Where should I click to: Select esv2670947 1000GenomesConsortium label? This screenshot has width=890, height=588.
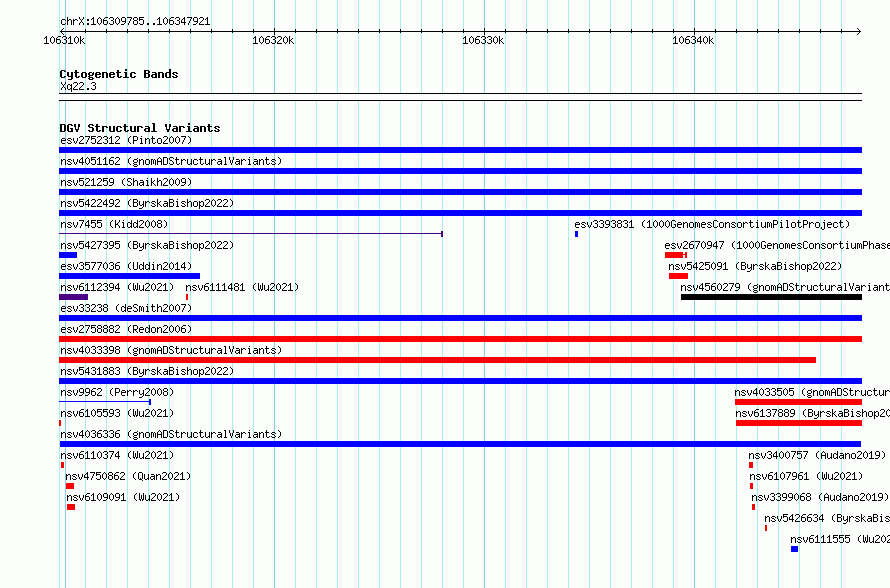coord(777,245)
